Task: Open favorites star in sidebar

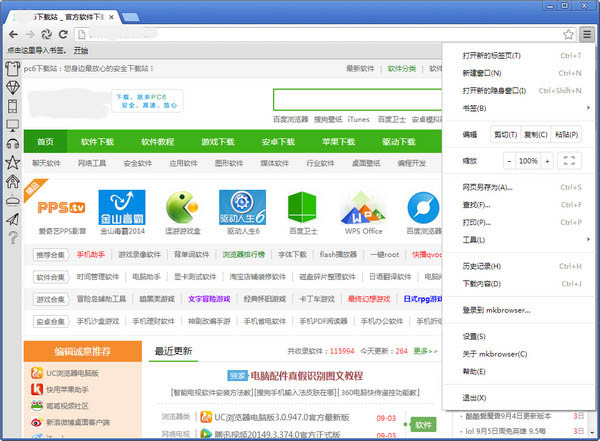Action: point(12,162)
